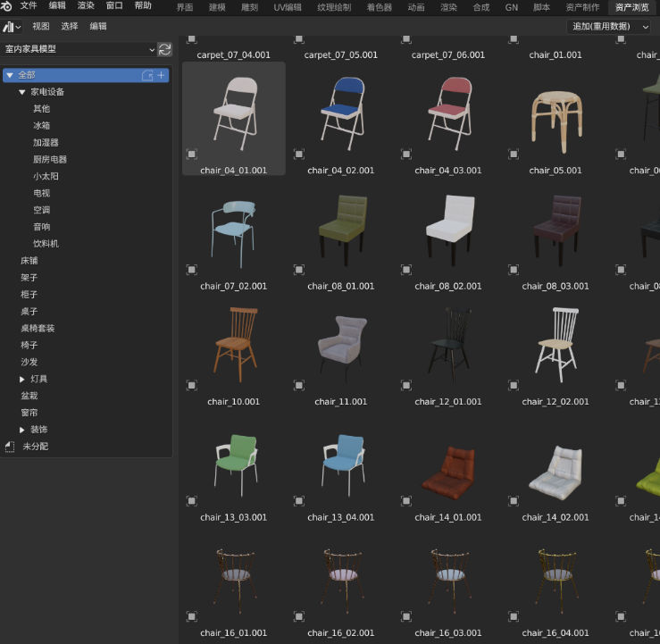The height and width of the screenshot is (644, 660).
Task: Click the asset badge icon on chair_12_02.001
Action: coord(514,386)
